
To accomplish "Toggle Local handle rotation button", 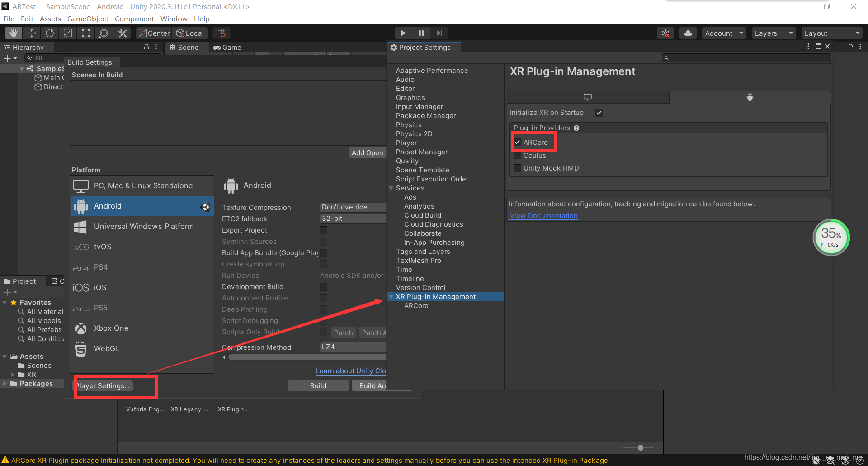I will pos(190,33).
